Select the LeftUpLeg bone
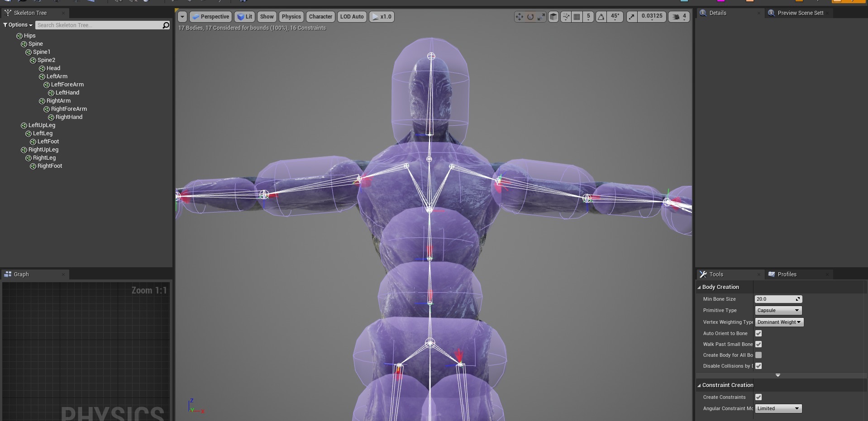 pyautogui.click(x=42, y=125)
